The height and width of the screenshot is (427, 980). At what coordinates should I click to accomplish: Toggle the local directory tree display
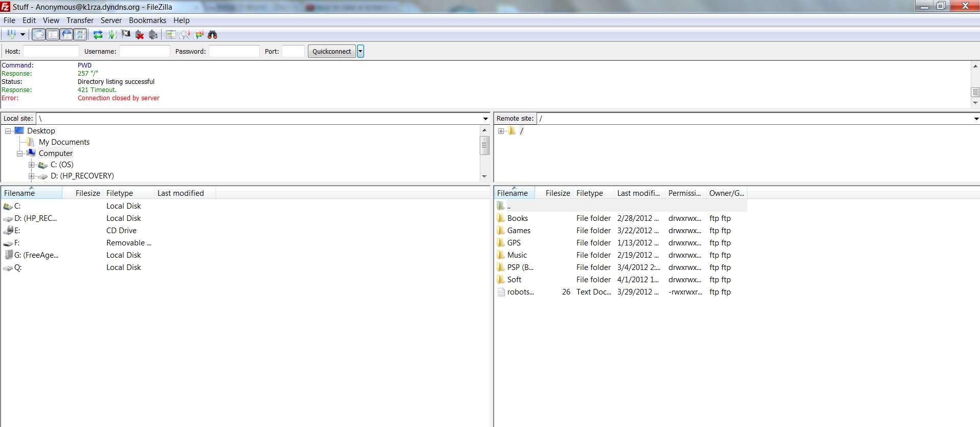click(53, 34)
